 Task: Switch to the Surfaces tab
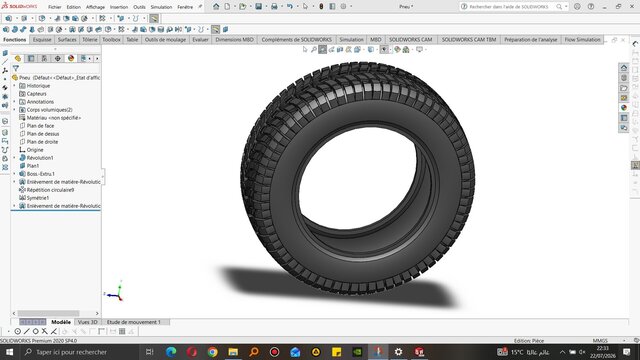point(67,40)
